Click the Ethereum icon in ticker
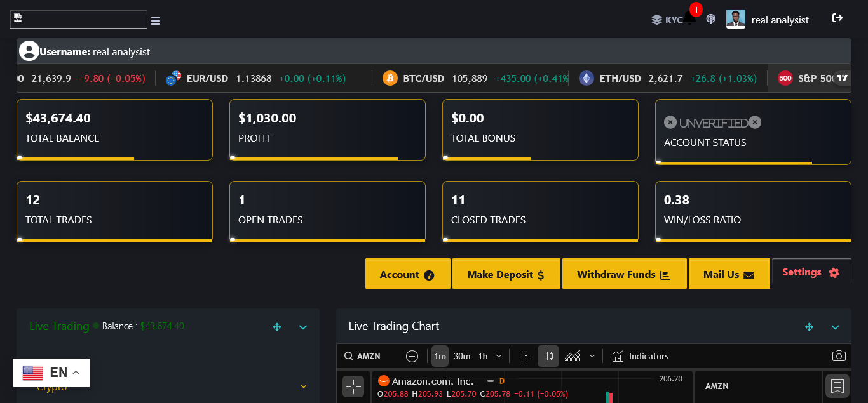Screen dimensions: 868x403 click(x=586, y=79)
